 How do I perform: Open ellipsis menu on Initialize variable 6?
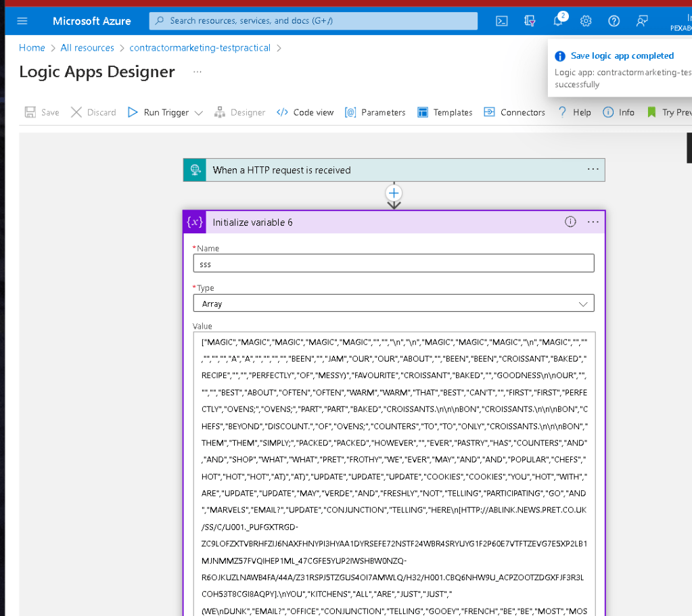pyautogui.click(x=593, y=222)
